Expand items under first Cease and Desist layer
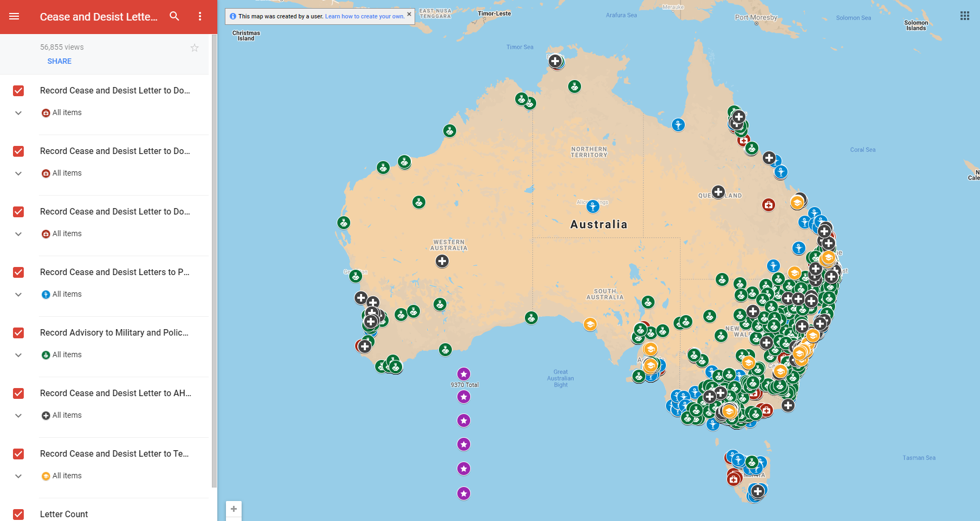Screen dimensions: 980x521 18,113
